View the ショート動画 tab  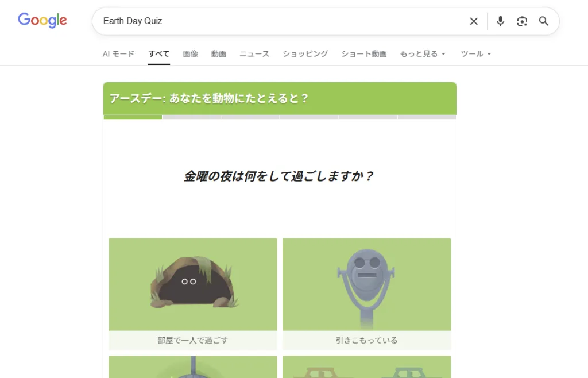point(364,54)
